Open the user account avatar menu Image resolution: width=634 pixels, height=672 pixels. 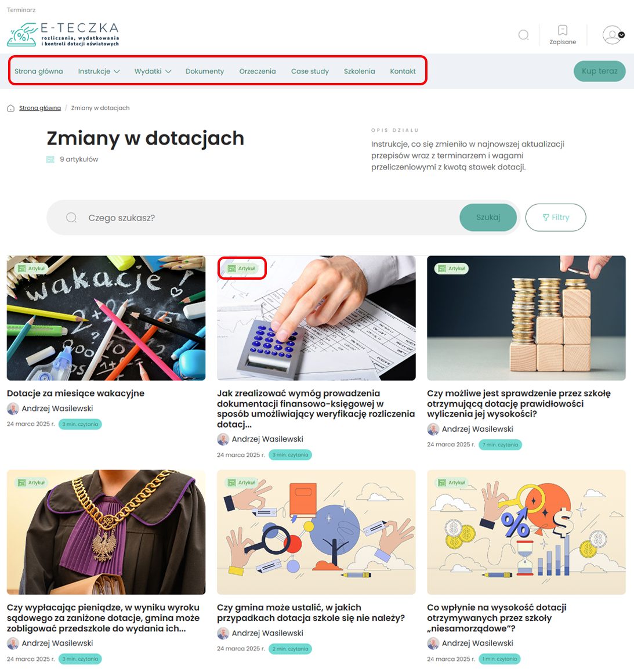coord(613,35)
